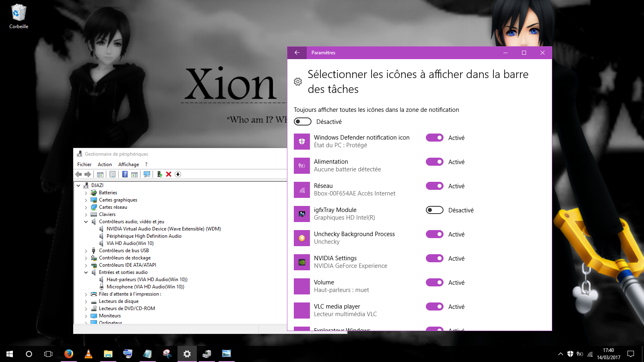Disable the Réseau icon toggle
644x362 pixels.
[x=435, y=186]
